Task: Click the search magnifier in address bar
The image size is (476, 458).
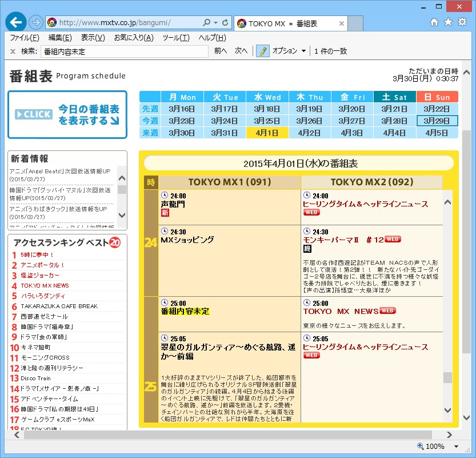Action: click(206, 22)
